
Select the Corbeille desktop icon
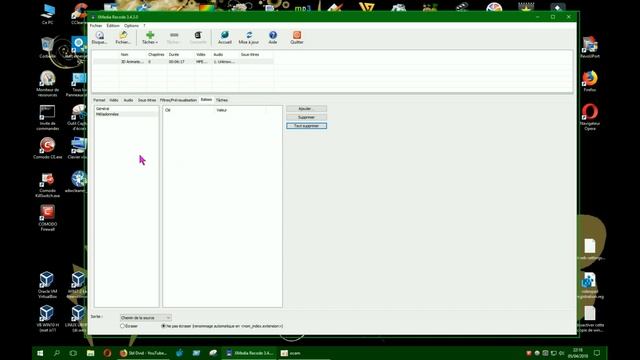(47, 48)
